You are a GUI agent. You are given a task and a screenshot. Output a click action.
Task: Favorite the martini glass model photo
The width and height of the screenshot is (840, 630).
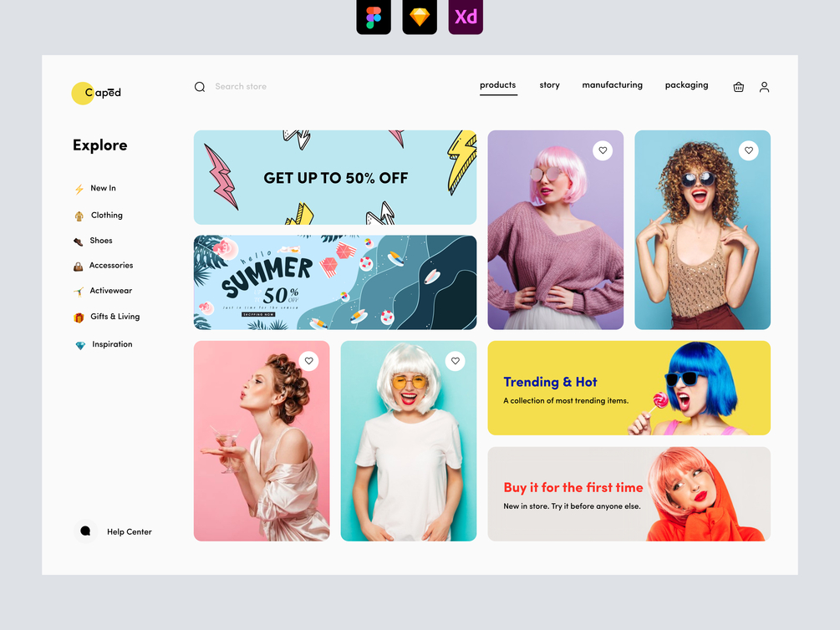309,361
